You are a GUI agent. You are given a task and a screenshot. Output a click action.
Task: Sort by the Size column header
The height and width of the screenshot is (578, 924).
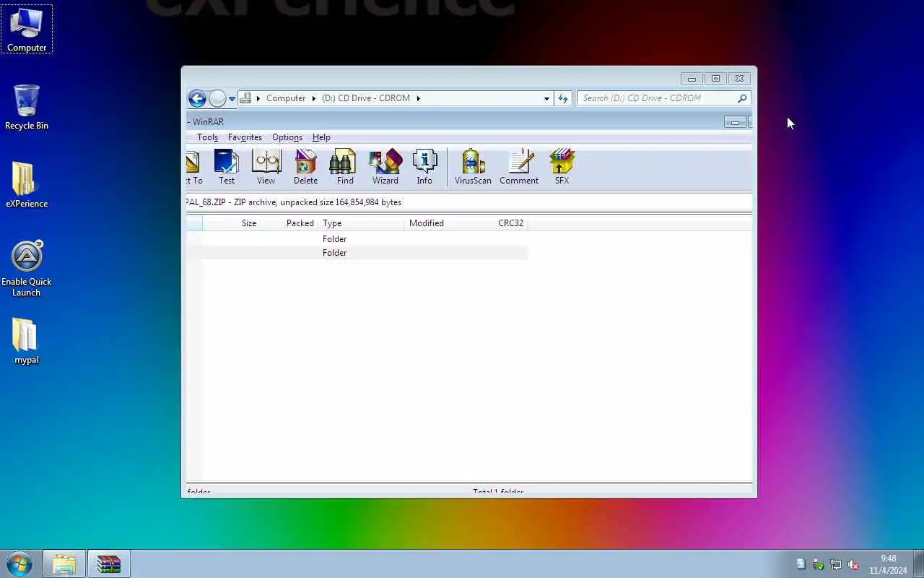[x=231, y=223]
